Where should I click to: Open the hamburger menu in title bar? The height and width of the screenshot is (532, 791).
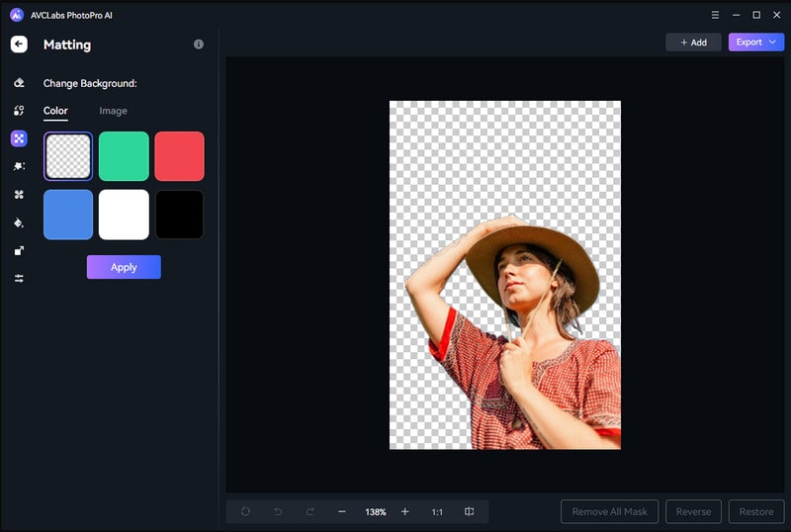pyautogui.click(x=715, y=15)
